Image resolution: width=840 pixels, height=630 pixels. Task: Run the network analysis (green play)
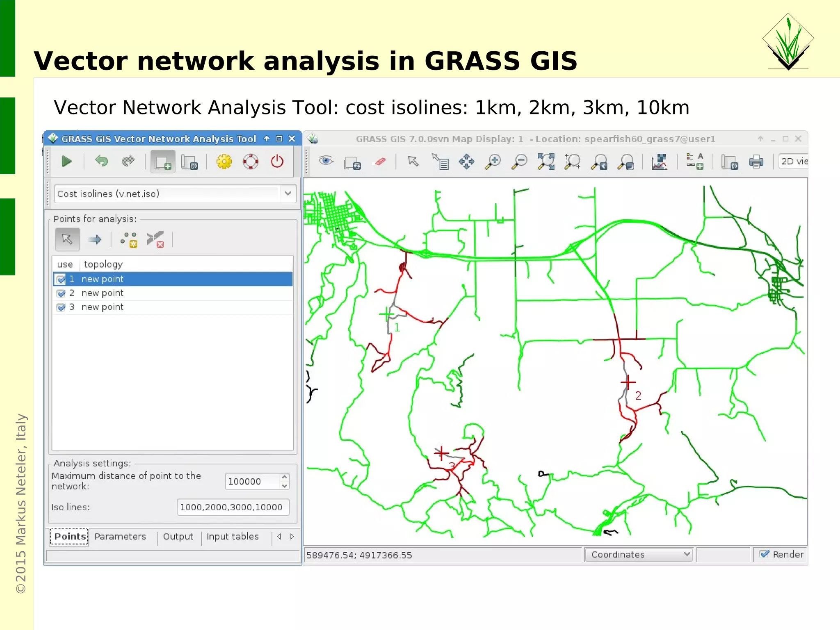point(66,161)
